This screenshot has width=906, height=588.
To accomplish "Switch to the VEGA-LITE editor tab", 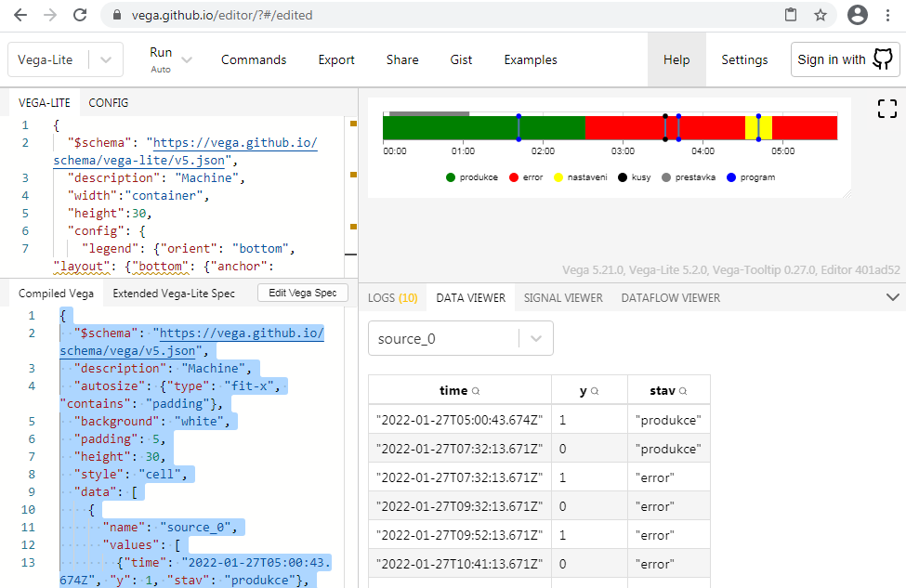I will (45, 103).
